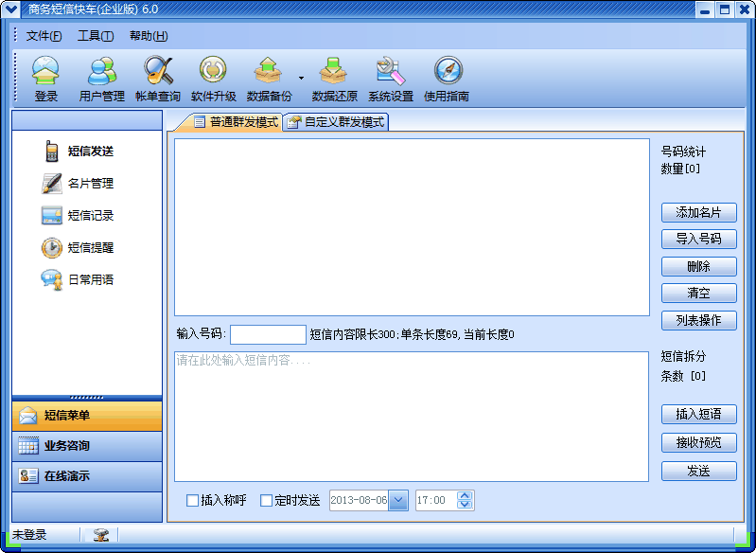Open 用户管理 user management
This screenshot has width=756, height=553.
tap(102, 79)
